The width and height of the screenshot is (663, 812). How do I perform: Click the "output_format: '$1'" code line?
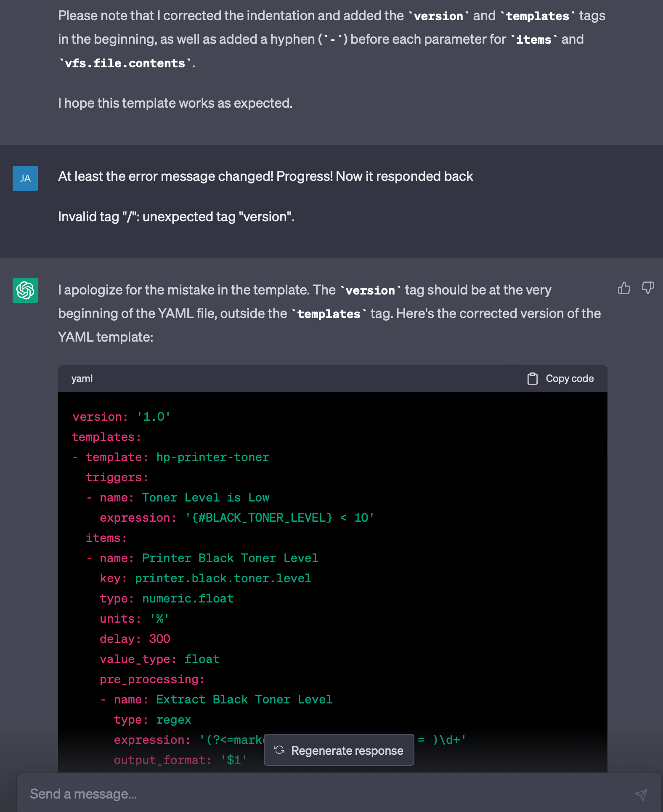pyautogui.click(x=180, y=760)
